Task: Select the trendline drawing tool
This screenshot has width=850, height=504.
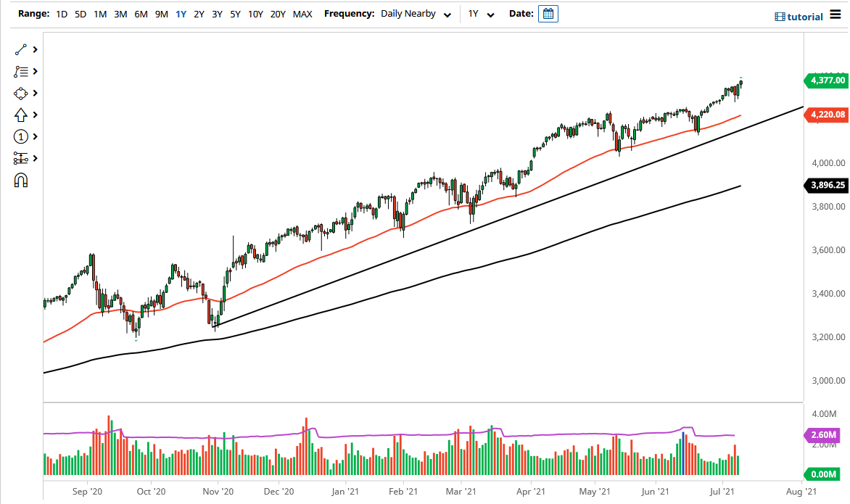Action: (20, 49)
